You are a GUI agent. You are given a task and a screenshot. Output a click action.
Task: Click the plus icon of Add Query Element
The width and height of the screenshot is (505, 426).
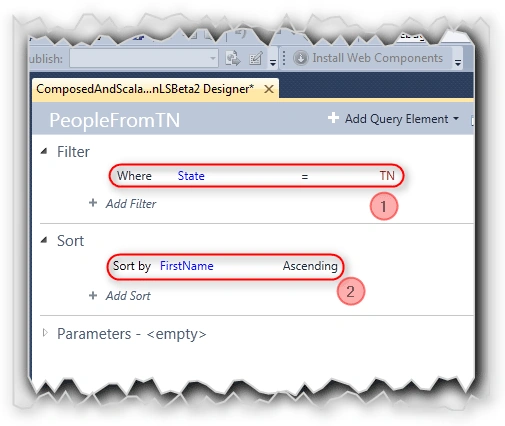pos(333,118)
